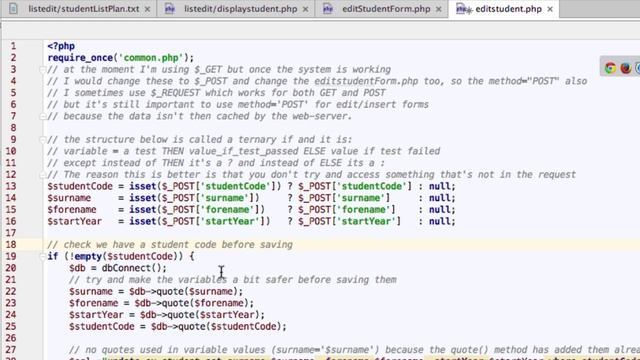The image size is (640, 360).
Task: Click the PHP file icon on displaystudent.php tab
Action: click(x=169, y=9)
